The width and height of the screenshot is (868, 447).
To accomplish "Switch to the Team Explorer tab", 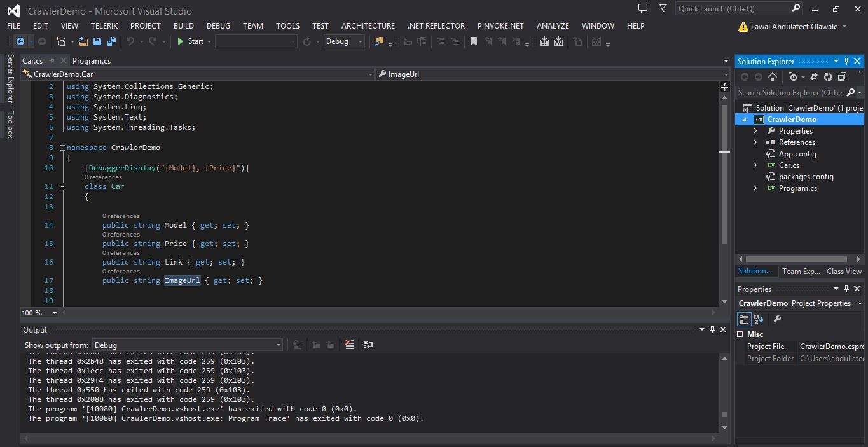I will tap(801, 271).
